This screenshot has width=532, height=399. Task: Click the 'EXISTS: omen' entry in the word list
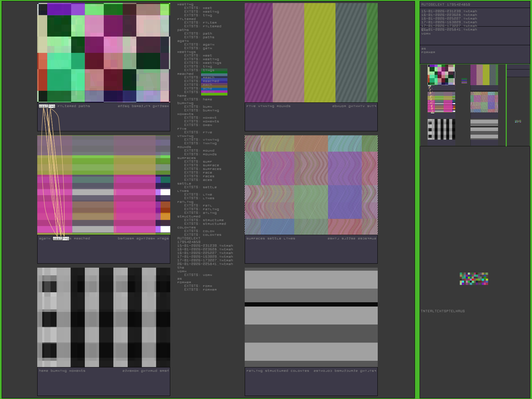[x=207, y=125]
